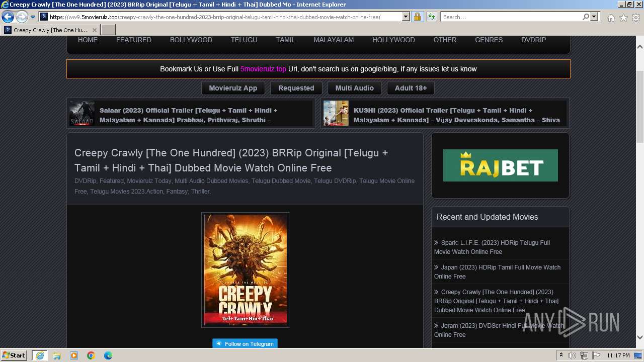Screen dimensions: 644x362
Task: Open the TELUGU menu item
Action: point(244,40)
